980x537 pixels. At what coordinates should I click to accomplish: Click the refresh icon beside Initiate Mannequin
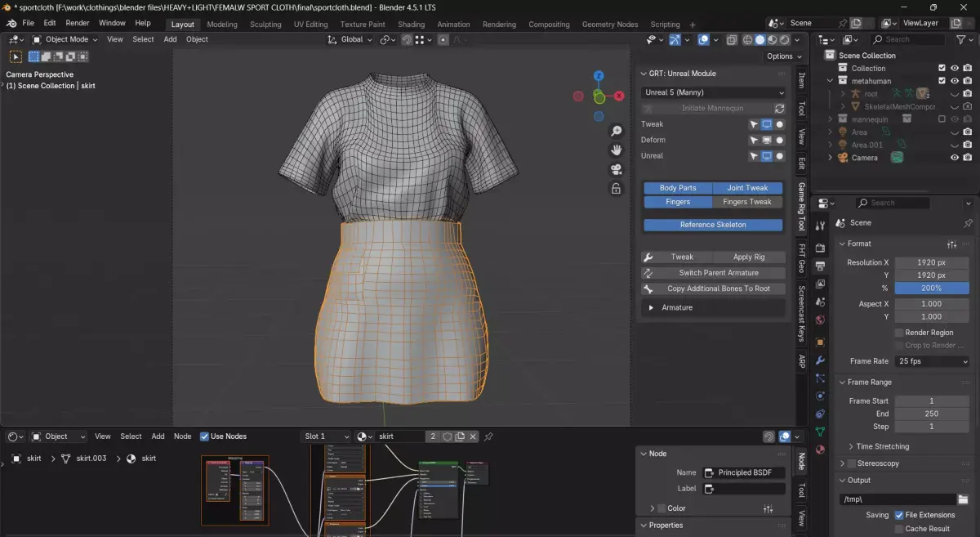779,109
